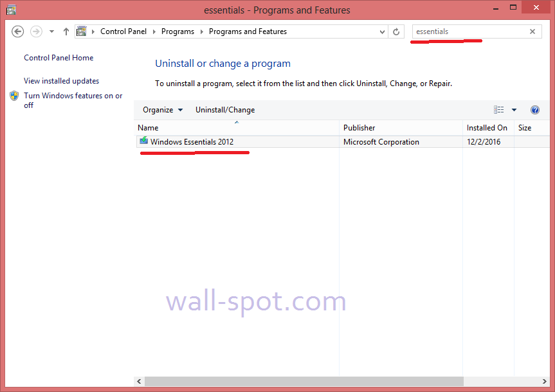Select Programs and Features breadcrumb
The image size is (555, 392).
[248, 31]
